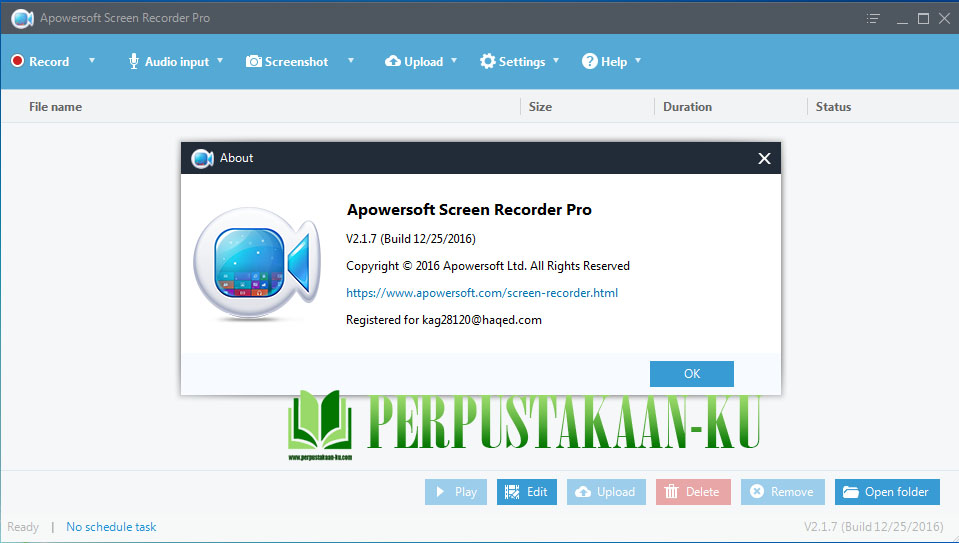The height and width of the screenshot is (543, 959).
Task: Expand the Audio input dropdown arrow
Action: coord(220,61)
